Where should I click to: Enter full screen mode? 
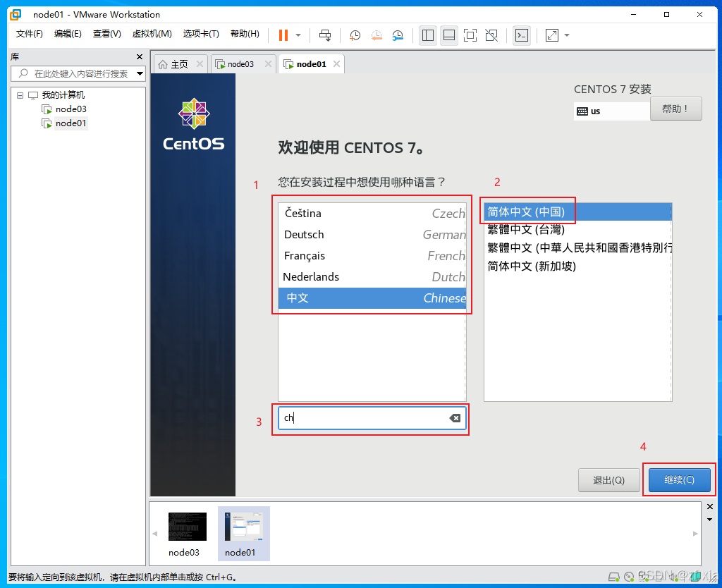[x=470, y=35]
